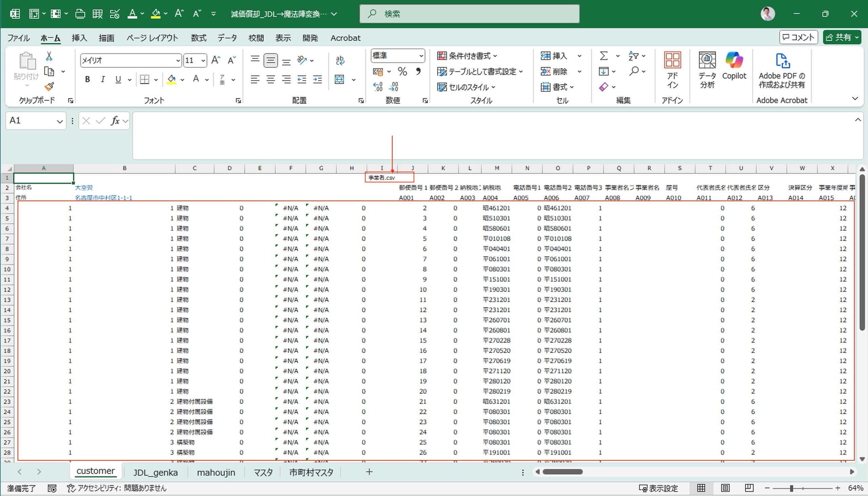Image resolution: width=868 pixels, height=496 pixels.
Task: Switch to データ ribbon tab
Action: click(x=228, y=38)
